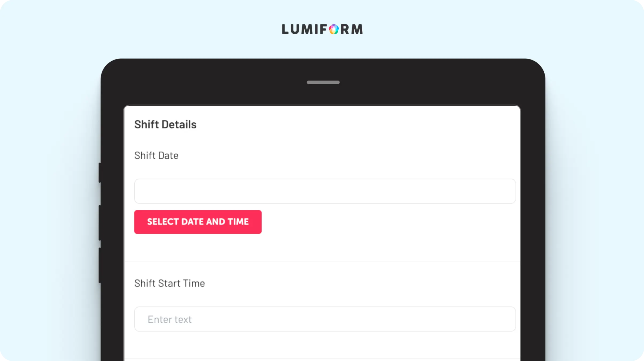Click the SELECT DATE AND TIME button
The image size is (644, 361).
pyautogui.click(x=198, y=222)
